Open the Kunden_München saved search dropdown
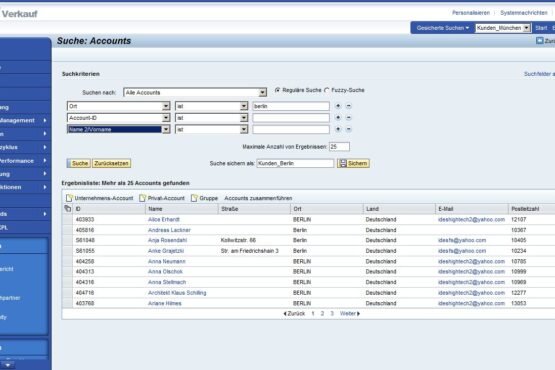The width and height of the screenshot is (555, 370). tap(527, 28)
